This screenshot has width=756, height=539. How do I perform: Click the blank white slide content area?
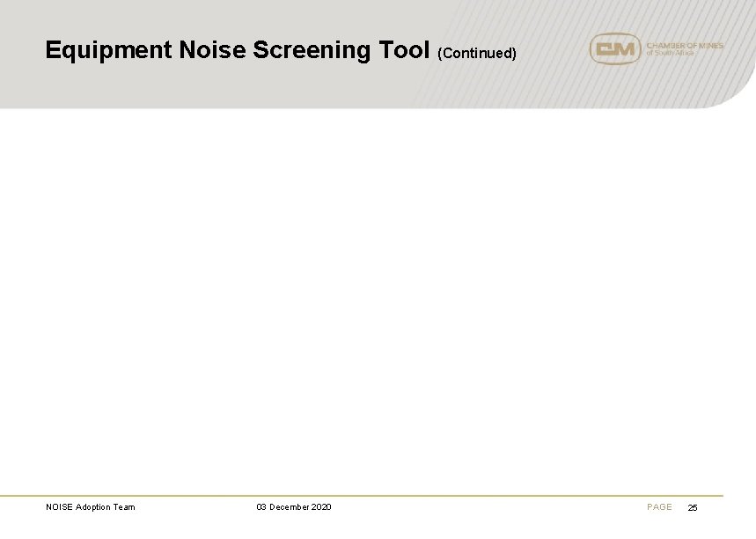point(378,299)
